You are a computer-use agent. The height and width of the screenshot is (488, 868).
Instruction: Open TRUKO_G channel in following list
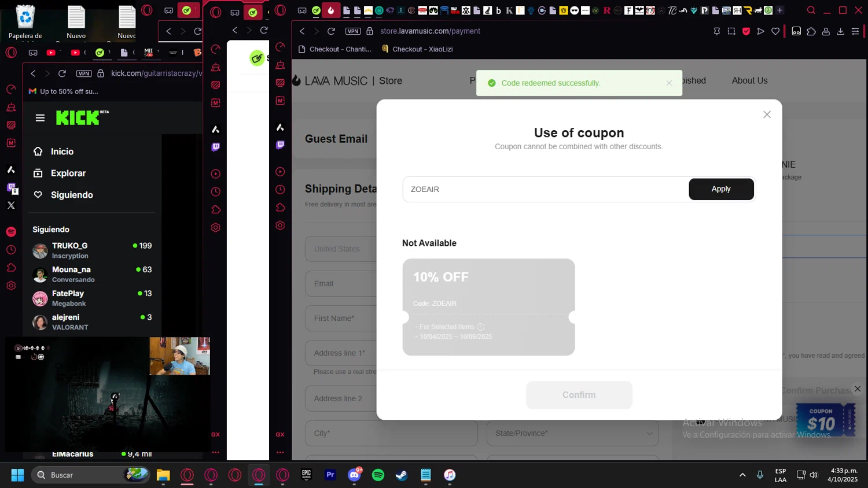click(93, 250)
